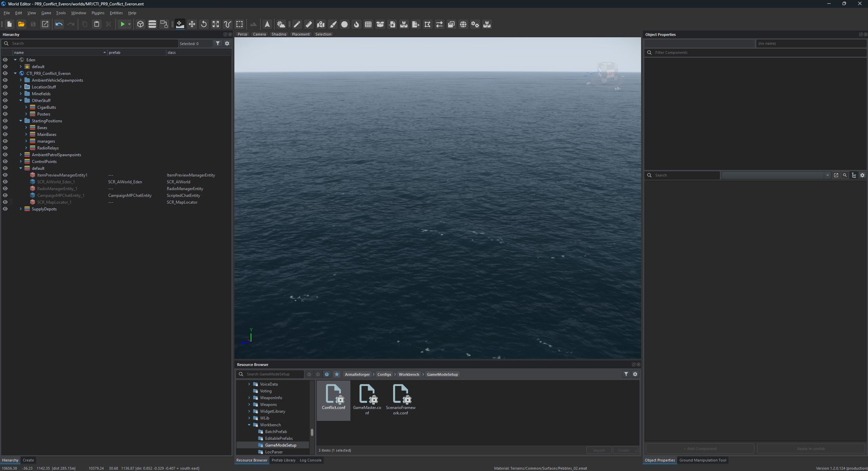Click the Configs breadcrumb link

(x=384, y=374)
